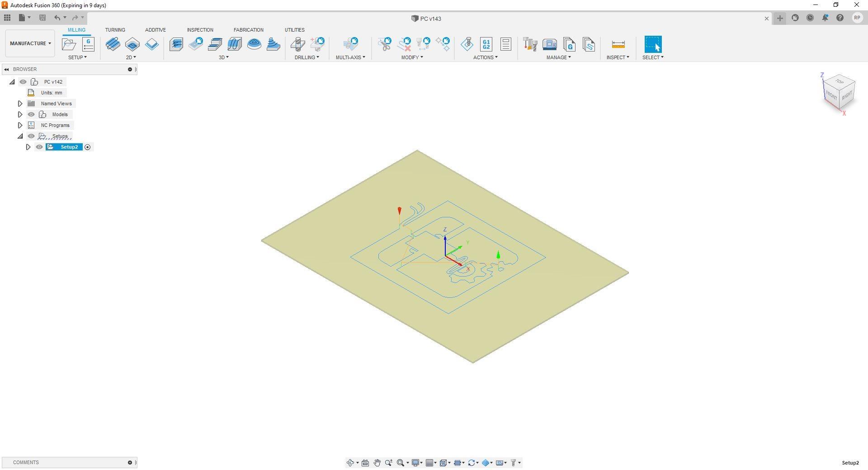Switch to the INSPECTION tab
This screenshot has width=868, height=470.
(200, 30)
